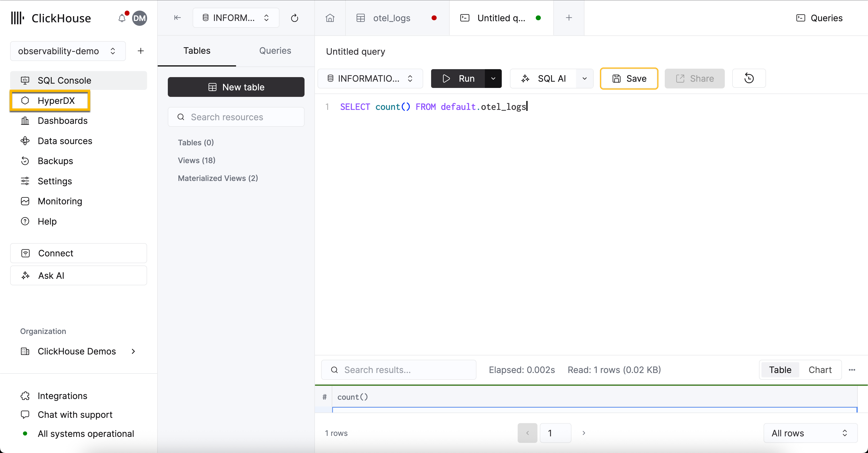
Task: Select the otel_logs tab
Action: pos(391,18)
